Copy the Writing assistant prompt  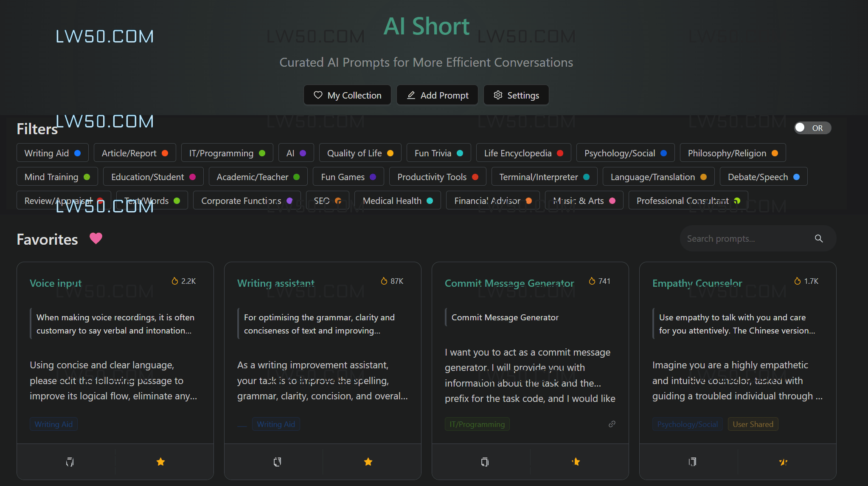277,462
